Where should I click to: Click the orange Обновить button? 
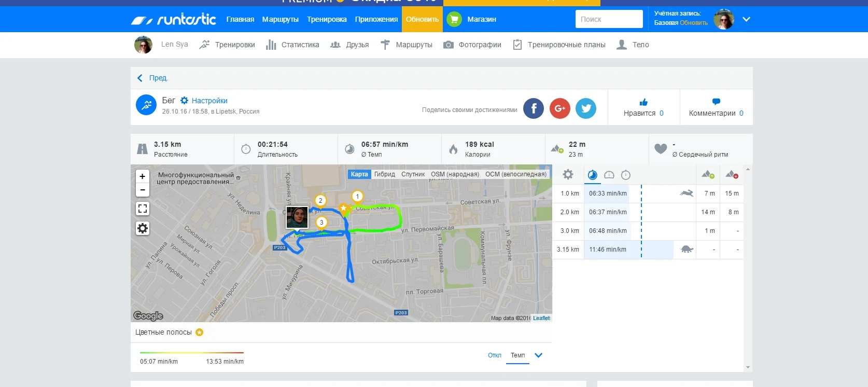(x=422, y=19)
